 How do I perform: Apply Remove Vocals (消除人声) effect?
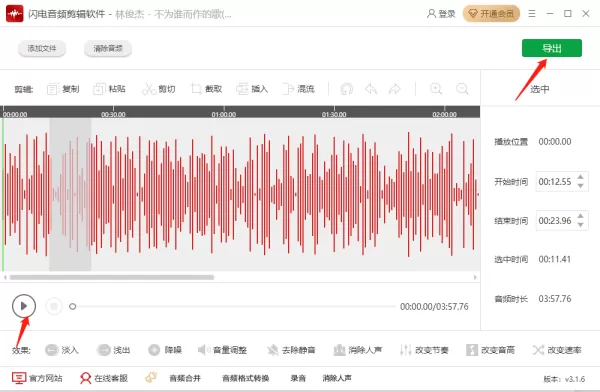click(x=358, y=350)
